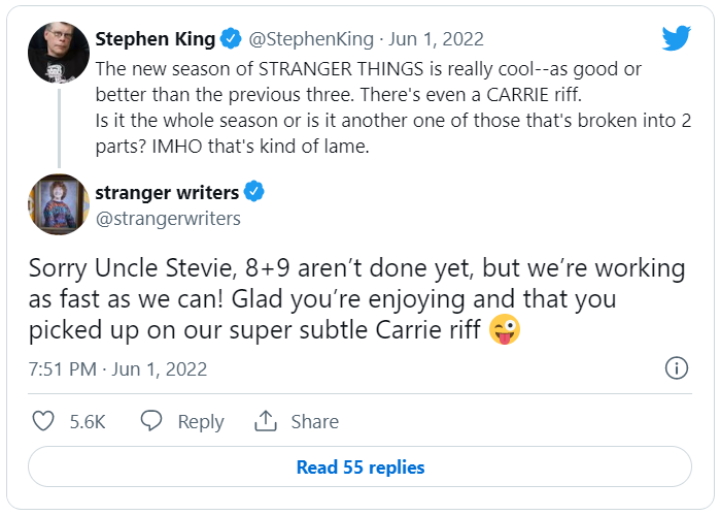Click stranger writers' blue verified badge

[255, 192]
